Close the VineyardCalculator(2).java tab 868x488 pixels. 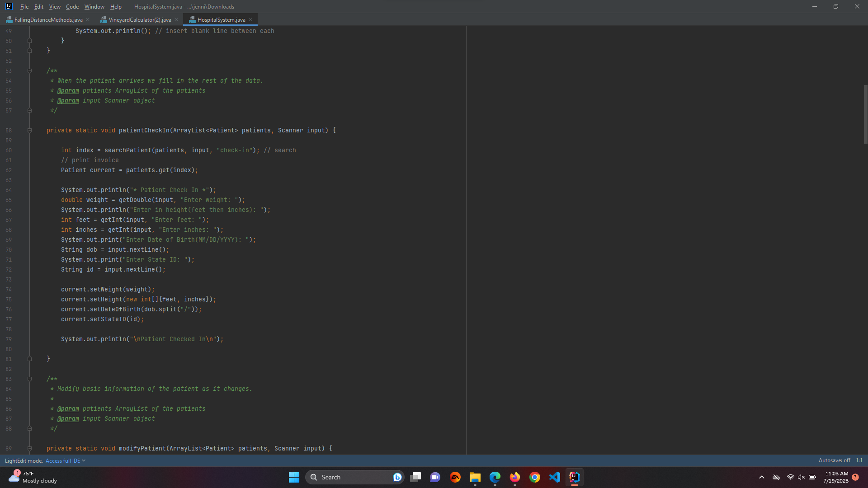(176, 19)
